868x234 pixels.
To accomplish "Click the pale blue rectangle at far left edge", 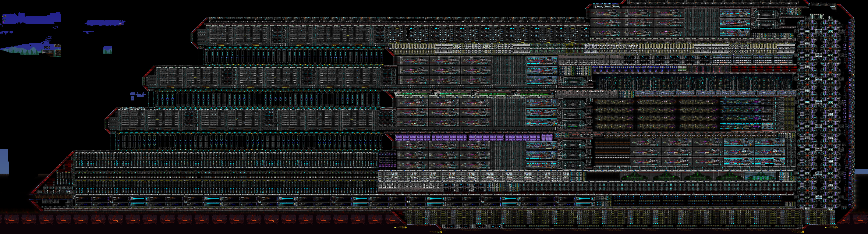I will pyautogui.click(x=4, y=161).
